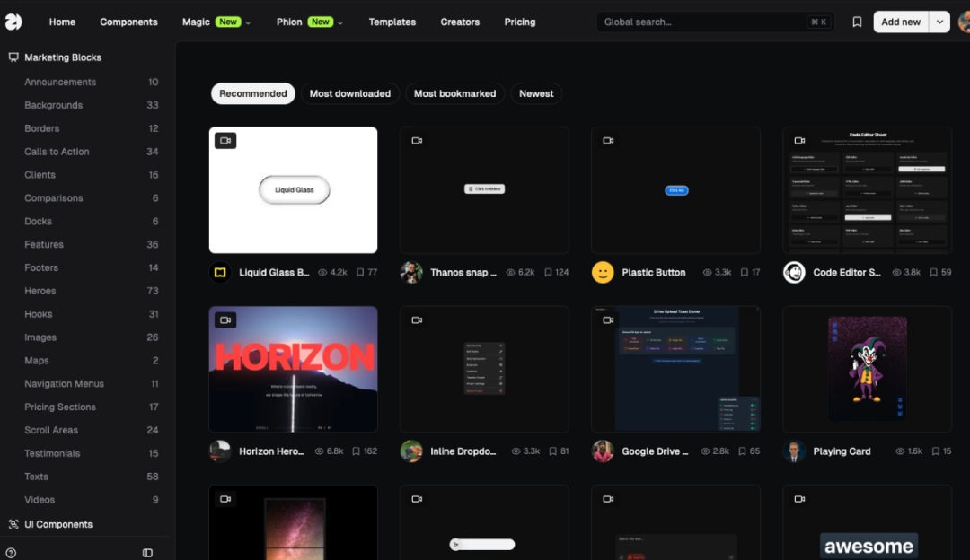Open the Code Editor Sheet thumbnail
The height and width of the screenshot is (560, 970).
click(x=868, y=189)
